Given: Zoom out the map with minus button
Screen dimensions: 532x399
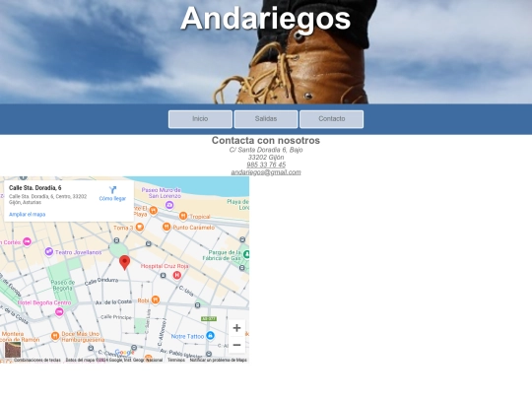Looking at the screenshot, I should pyautogui.click(x=236, y=345).
